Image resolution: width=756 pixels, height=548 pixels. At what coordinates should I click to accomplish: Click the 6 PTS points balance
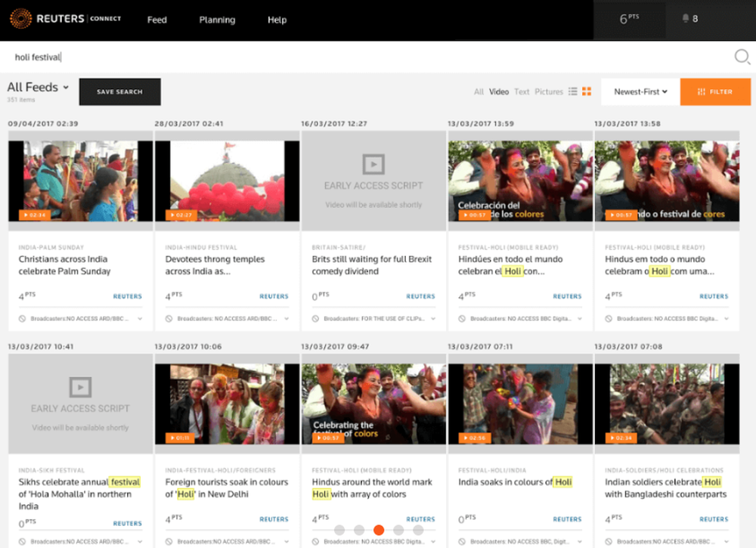pos(629,19)
